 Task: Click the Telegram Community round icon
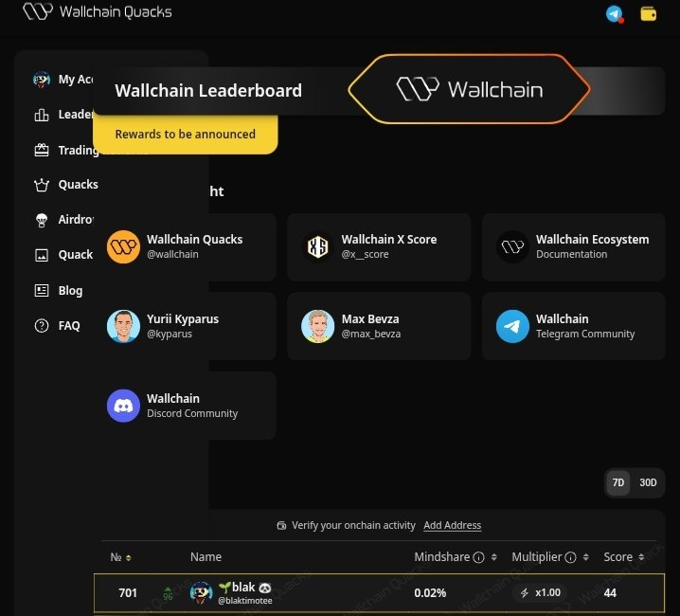coord(512,326)
